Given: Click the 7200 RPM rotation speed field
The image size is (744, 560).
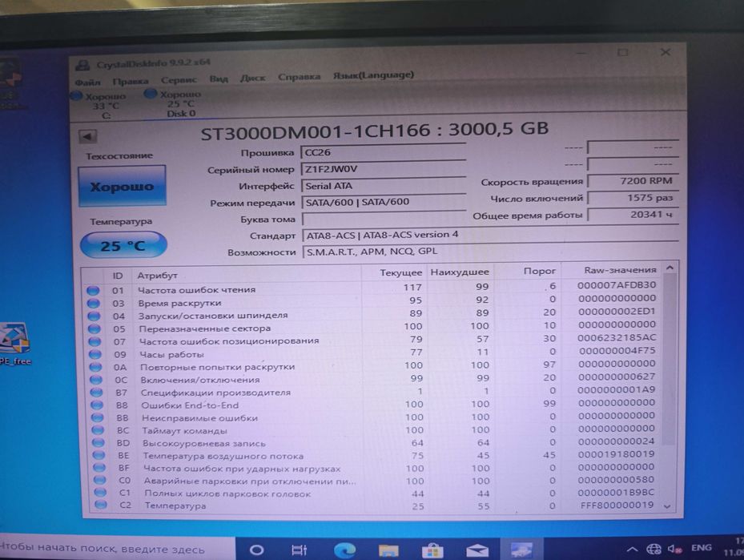Looking at the screenshot, I should click(x=633, y=181).
